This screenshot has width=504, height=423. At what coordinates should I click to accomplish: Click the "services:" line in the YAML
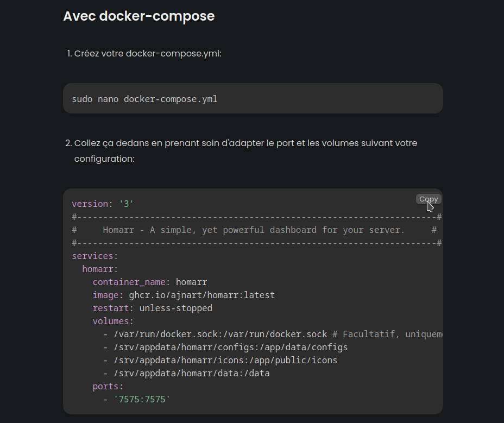pyautogui.click(x=94, y=256)
